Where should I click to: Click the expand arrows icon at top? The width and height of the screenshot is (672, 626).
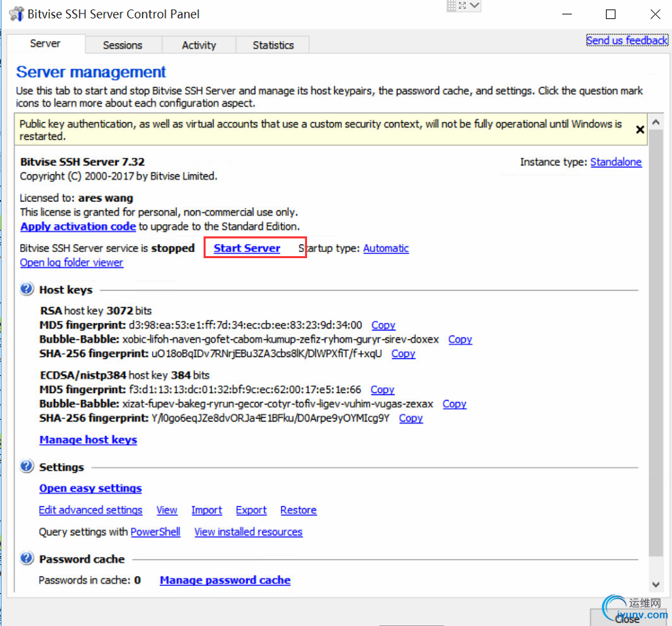click(x=462, y=5)
